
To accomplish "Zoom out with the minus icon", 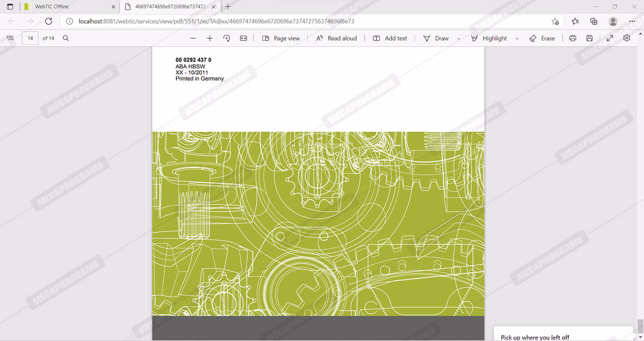I will tap(193, 38).
